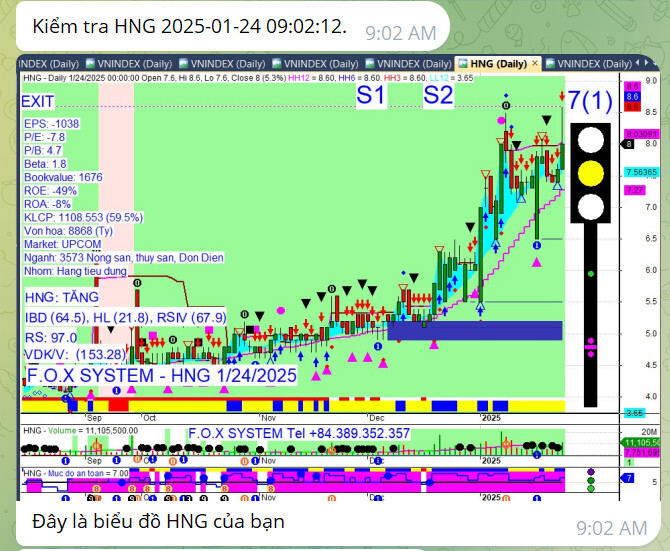Screen dimensions: 670x551
Task: Click the 3.65 cyan price tag
Action: coord(635,413)
